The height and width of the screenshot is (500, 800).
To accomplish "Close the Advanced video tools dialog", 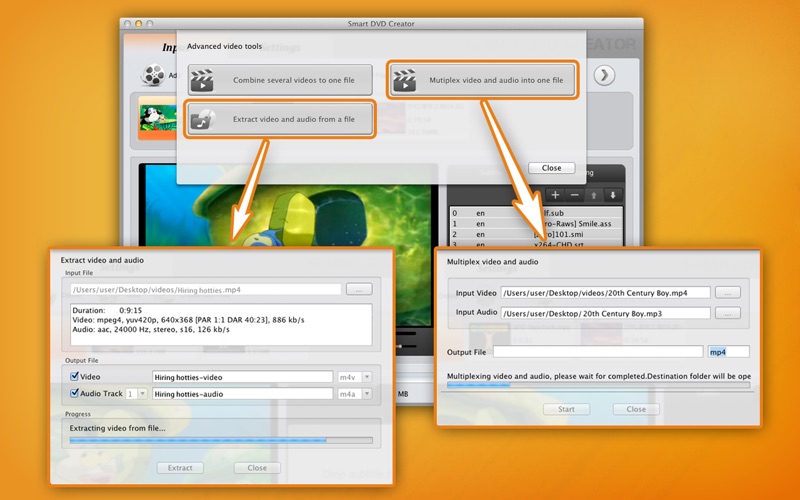I will (x=551, y=168).
